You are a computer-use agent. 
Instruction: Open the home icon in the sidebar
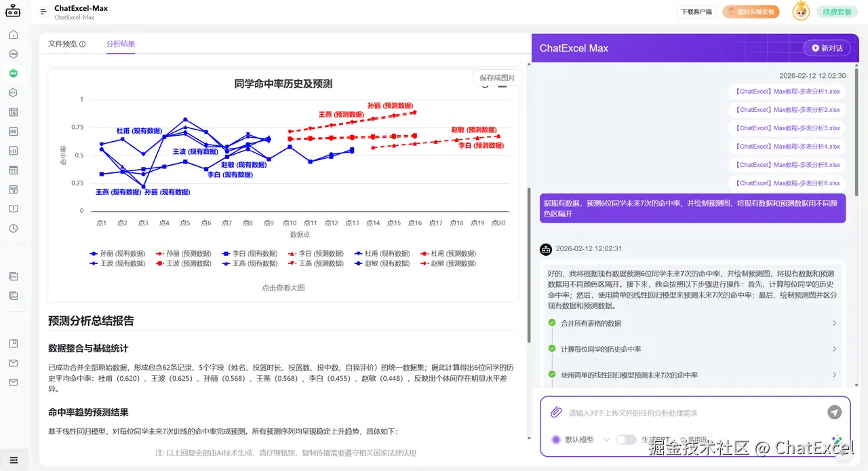point(15,34)
